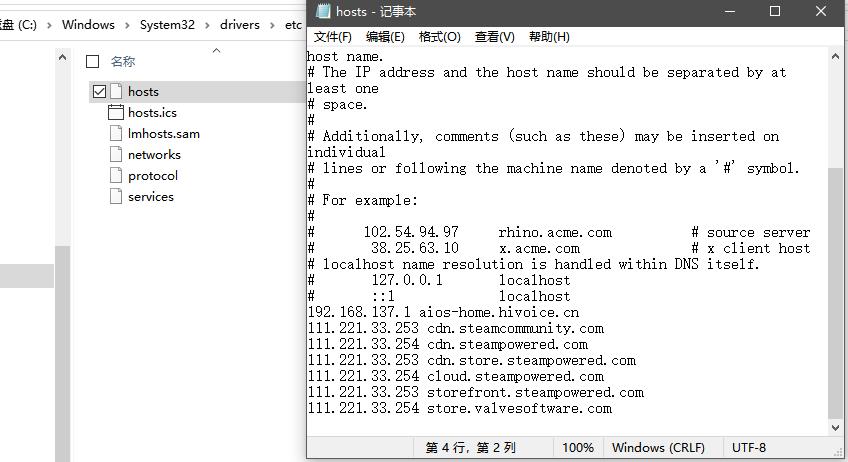The width and height of the screenshot is (848, 462).
Task: Click the storefront.steampowered.com line
Action: click(x=476, y=392)
